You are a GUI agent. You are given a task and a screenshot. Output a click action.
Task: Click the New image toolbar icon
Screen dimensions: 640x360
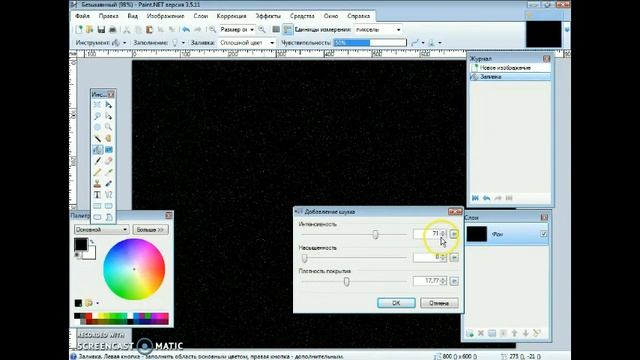(79, 29)
